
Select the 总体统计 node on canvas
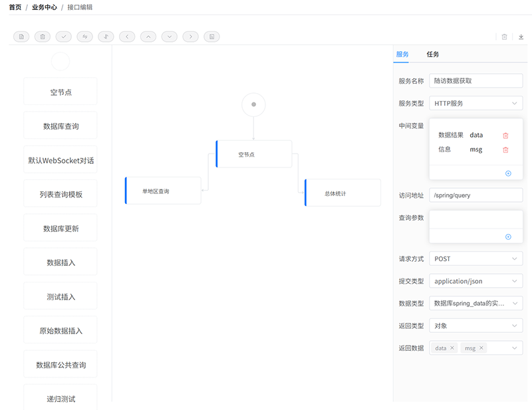point(342,193)
